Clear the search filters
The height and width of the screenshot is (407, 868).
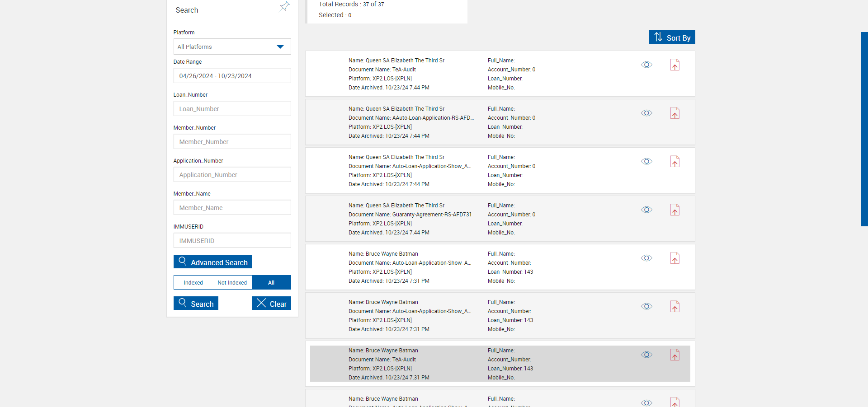tap(272, 304)
